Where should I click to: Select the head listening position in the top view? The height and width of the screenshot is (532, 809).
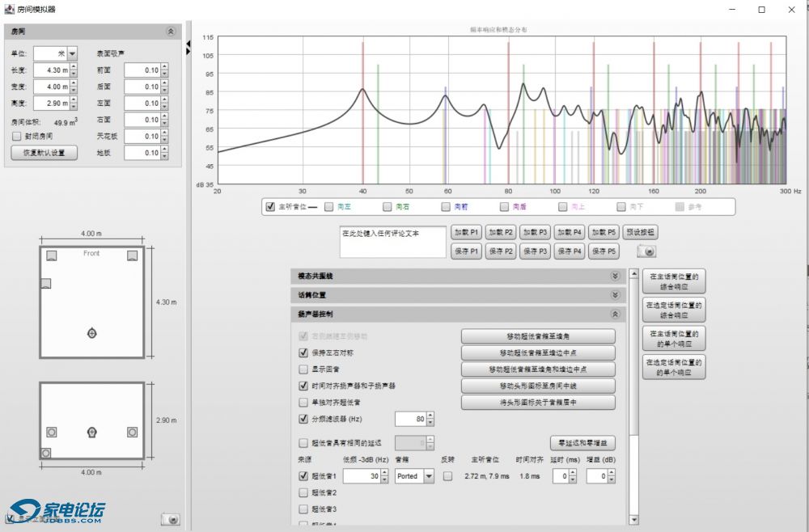pos(92,333)
